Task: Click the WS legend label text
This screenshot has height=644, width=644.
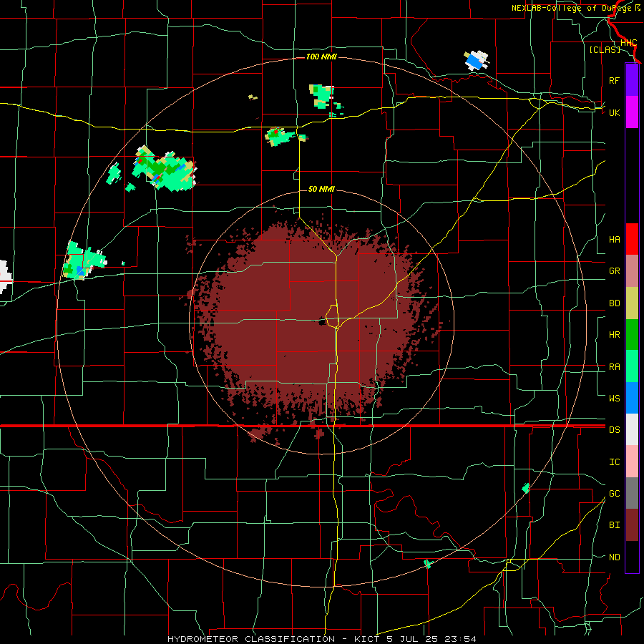Action: [614, 399]
